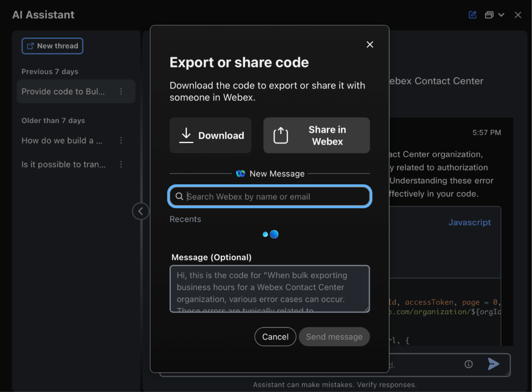The width and height of the screenshot is (532, 392).
Task: Collapse the thread sidebar with the chevron button
Action: [x=141, y=211]
